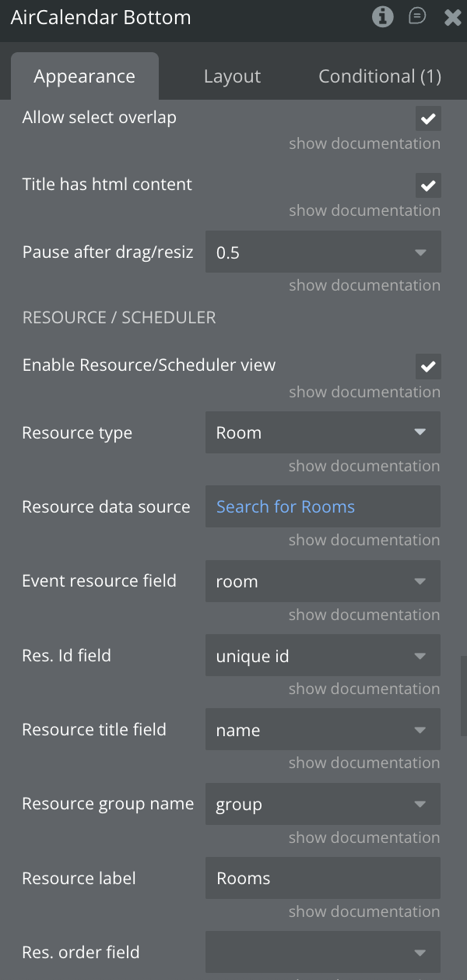Open the Conditional (1) tab
The image size is (467, 980).
(x=380, y=76)
